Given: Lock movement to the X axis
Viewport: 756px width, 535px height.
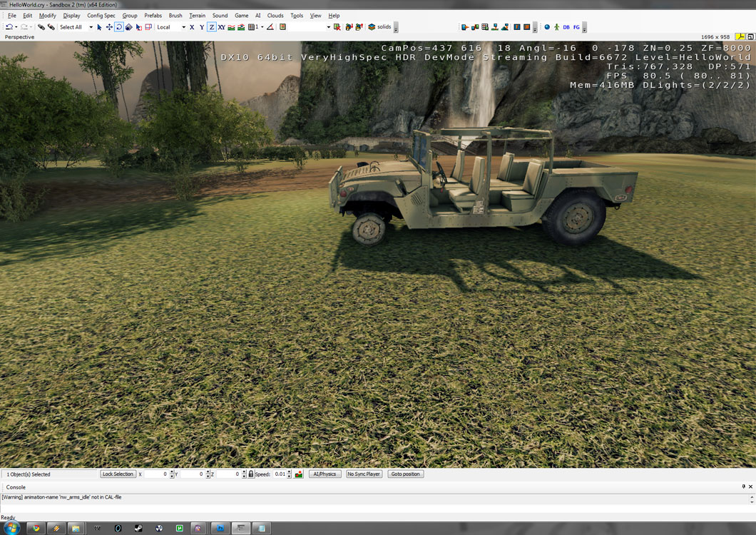Looking at the screenshot, I should 192,27.
